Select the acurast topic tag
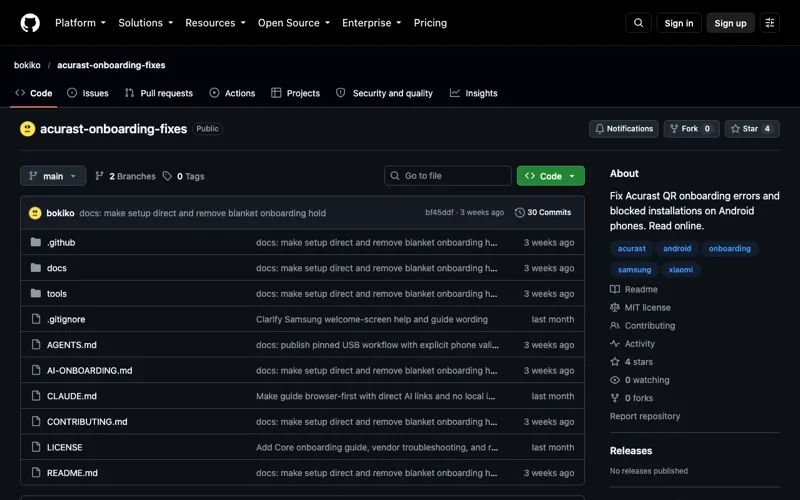The image size is (800, 500). pos(632,248)
